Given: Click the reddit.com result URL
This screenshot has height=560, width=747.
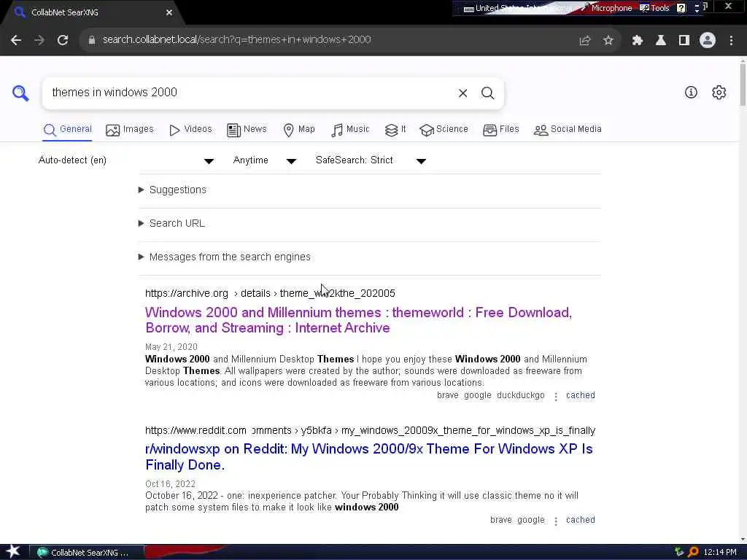Looking at the screenshot, I should (370, 430).
